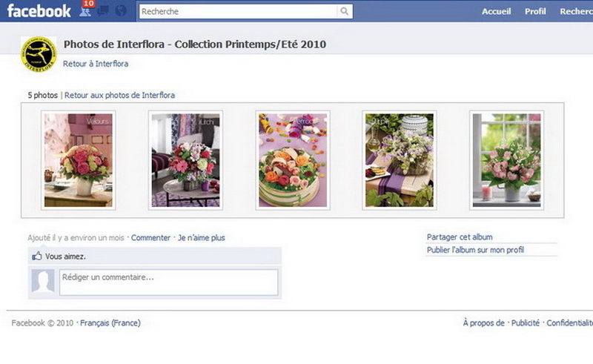This screenshot has height=364, width=593.
Task: Click Publier l'album sur mon profil
Action: [x=475, y=250]
